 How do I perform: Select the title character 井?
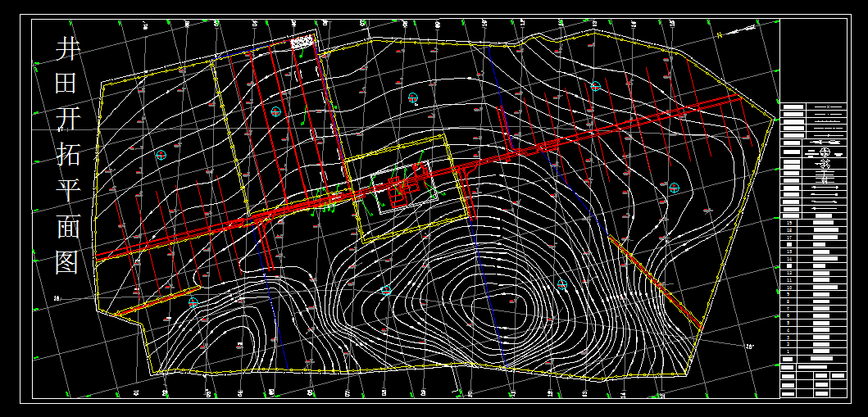[68, 50]
